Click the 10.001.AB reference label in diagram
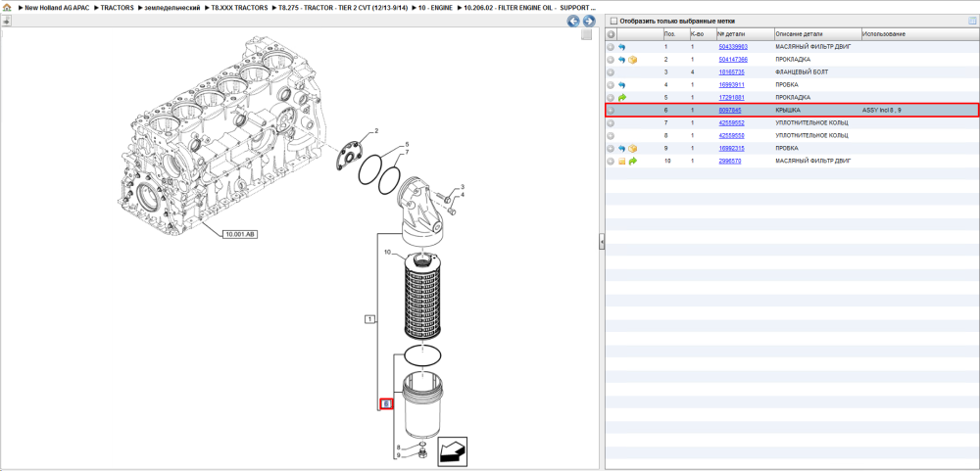This screenshot has width=980, height=471. 241,234
